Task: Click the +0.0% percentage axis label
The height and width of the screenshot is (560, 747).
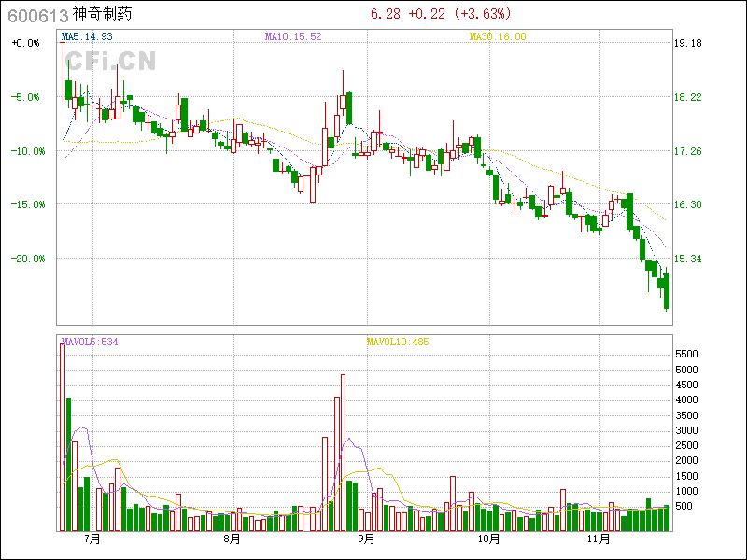Action: pyautogui.click(x=26, y=43)
